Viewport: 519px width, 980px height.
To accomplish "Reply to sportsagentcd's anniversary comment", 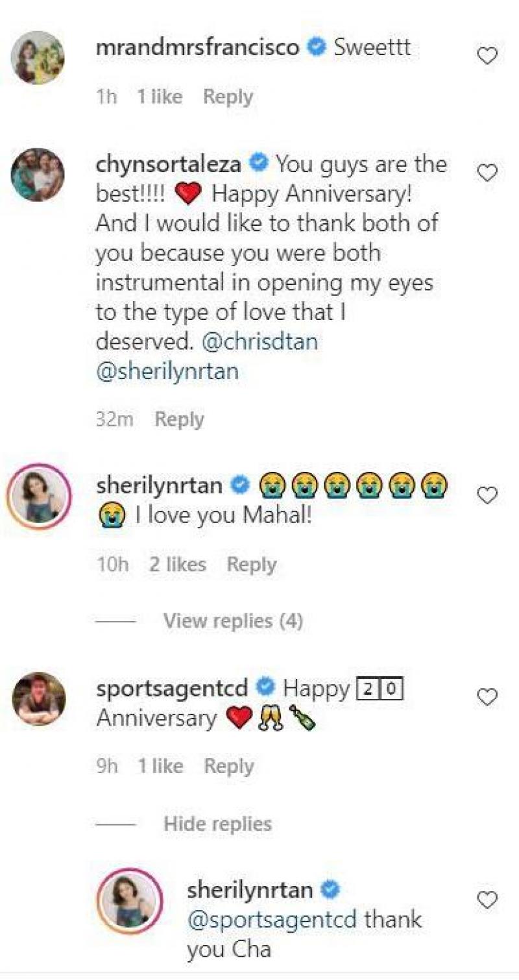I will point(228,766).
